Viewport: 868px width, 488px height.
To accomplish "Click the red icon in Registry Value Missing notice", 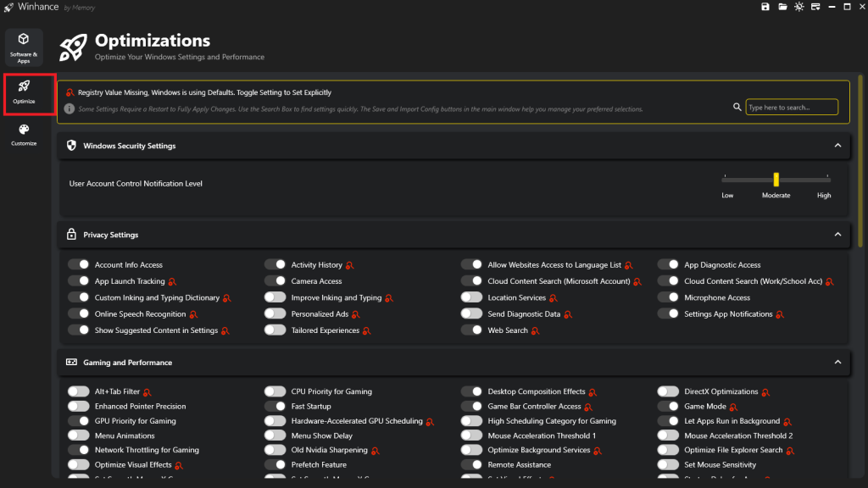I will [70, 92].
